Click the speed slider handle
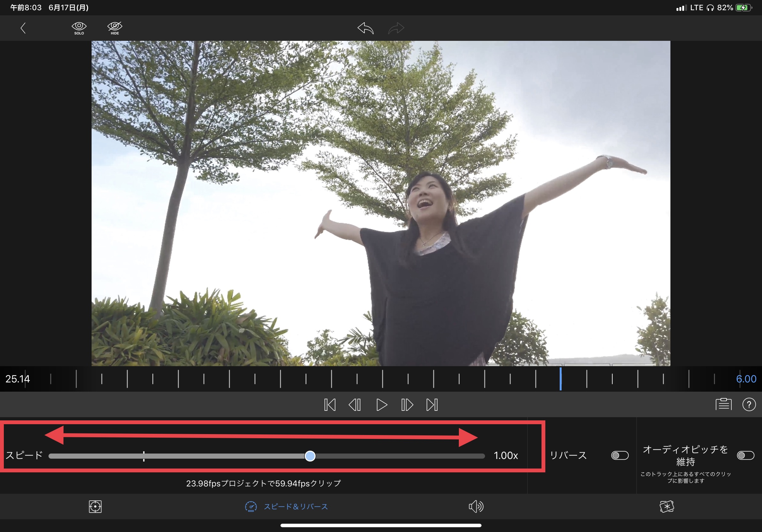Viewport: 762px width, 532px height. [310, 456]
